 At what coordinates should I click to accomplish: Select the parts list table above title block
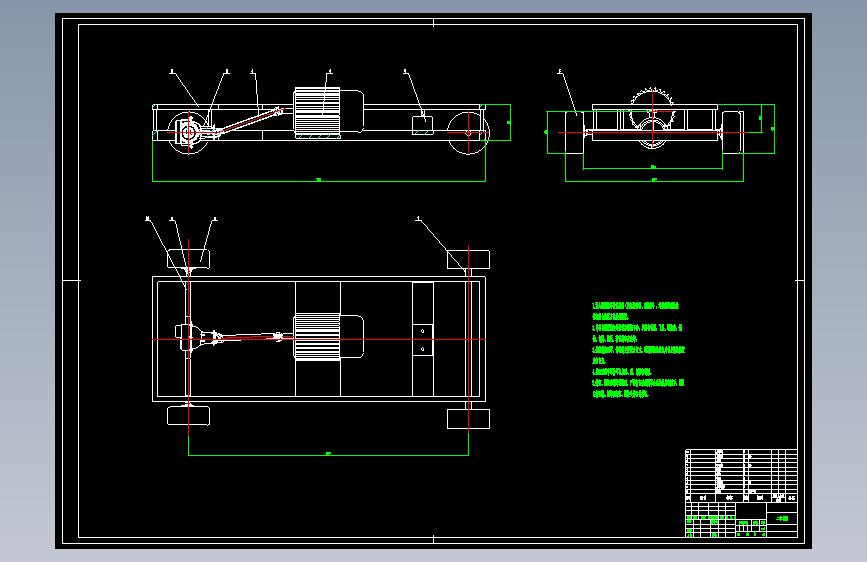741,476
